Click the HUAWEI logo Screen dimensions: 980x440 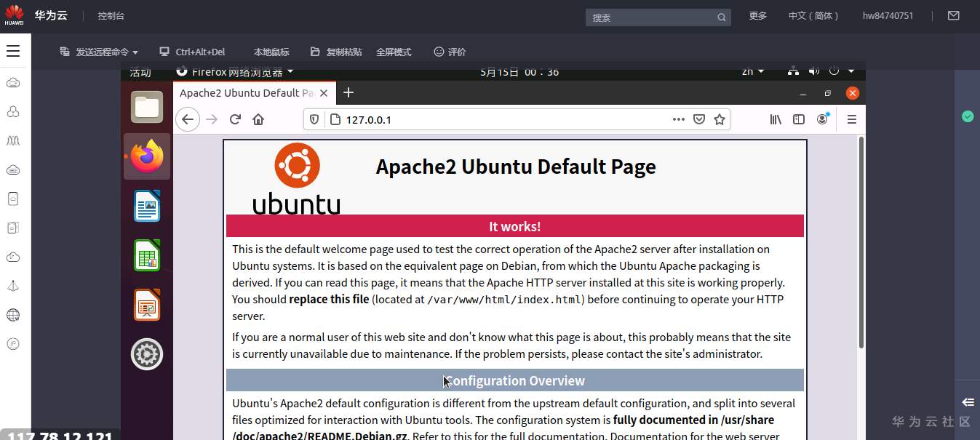[14, 15]
